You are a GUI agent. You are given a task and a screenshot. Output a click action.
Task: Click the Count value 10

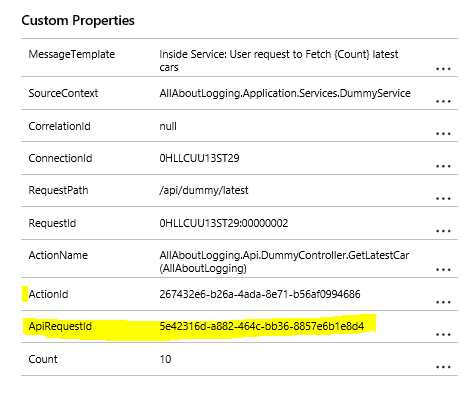(x=165, y=359)
